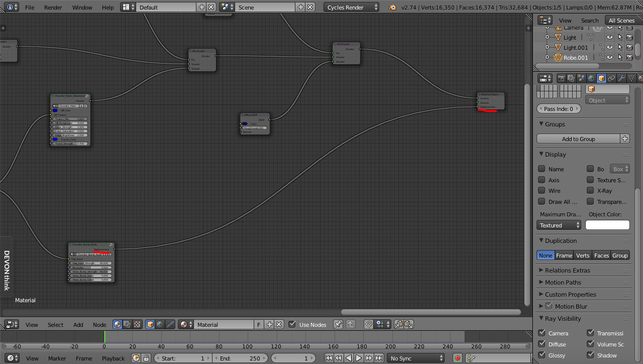The width and height of the screenshot is (643, 364).
Task: Enable Draw All Edges checkbox
Action: click(542, 201)
